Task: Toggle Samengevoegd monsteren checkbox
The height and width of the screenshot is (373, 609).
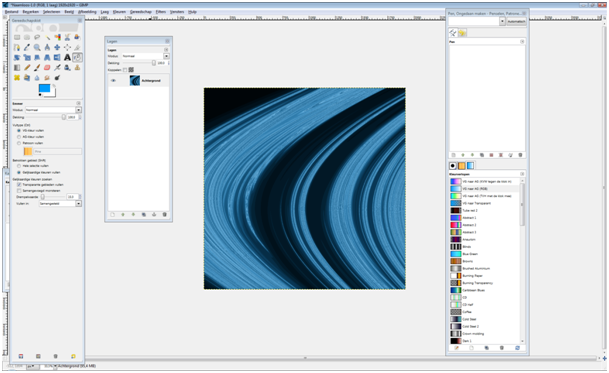Action: coord(19,191)
